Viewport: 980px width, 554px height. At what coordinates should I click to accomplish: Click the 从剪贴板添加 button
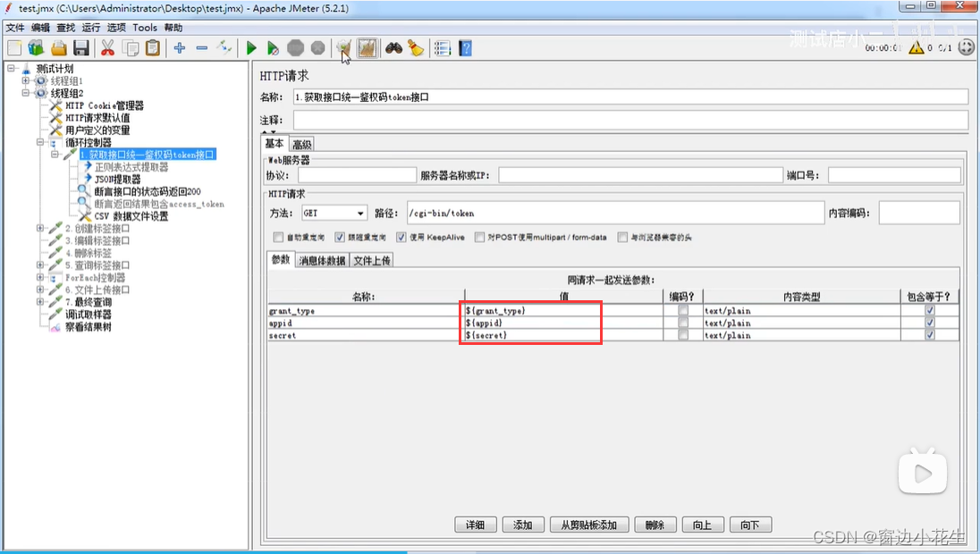[x=588, y=525]
